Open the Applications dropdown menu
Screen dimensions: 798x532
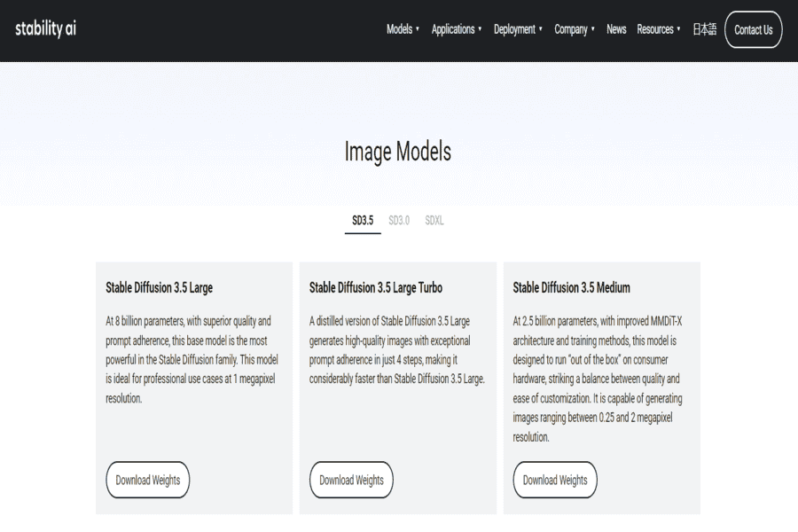pyautogui.click(x=453, y=29)
